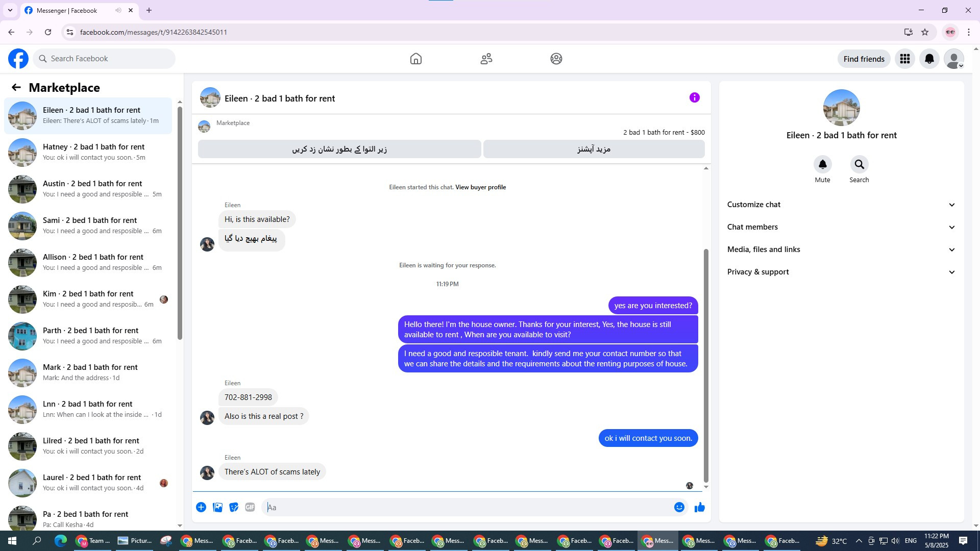Choose a sticker icon
The width and height of the screenshot is (980, 551).
(x=234, y=507)
